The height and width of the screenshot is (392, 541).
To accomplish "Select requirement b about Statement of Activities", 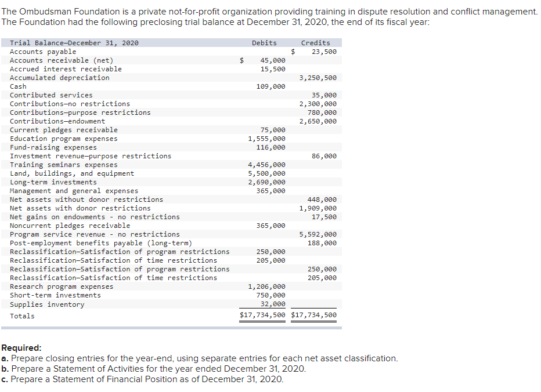I will (x=154, y=369).
